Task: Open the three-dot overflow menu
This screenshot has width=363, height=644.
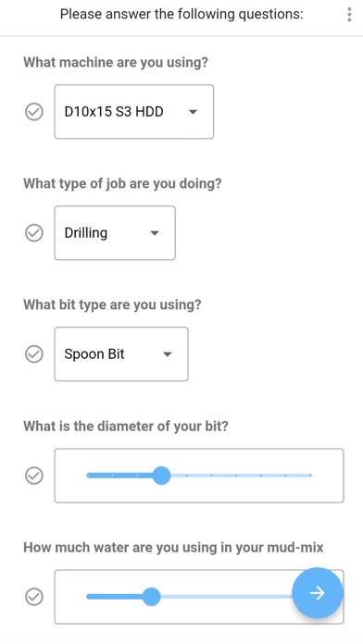Action: tap(349, 15)
